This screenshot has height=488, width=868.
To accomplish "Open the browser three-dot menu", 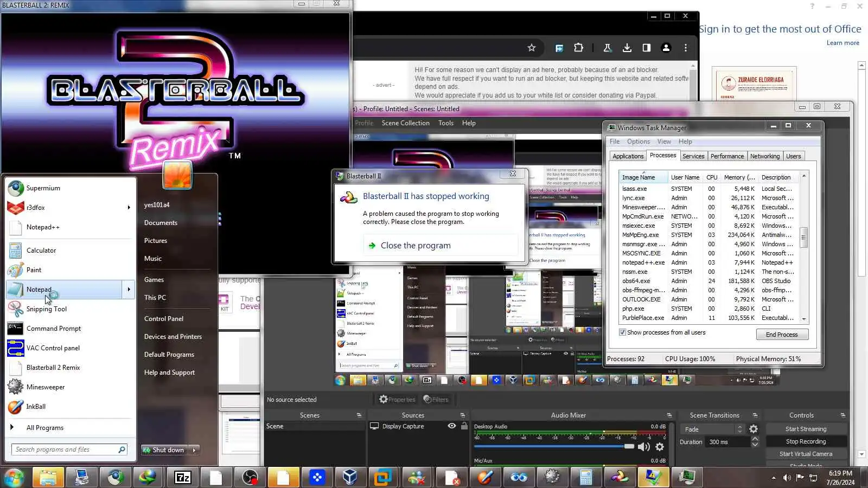I will pyautogui.click(x=686, y=48).
